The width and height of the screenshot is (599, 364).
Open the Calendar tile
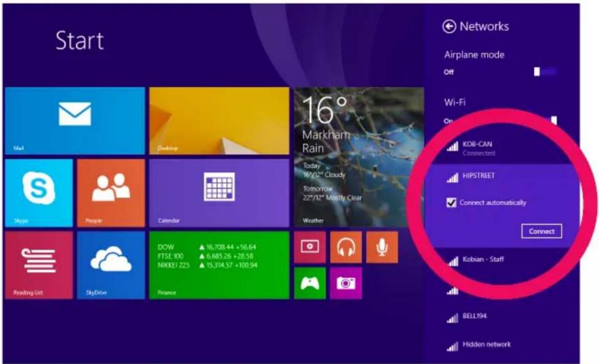click(219, 193)
